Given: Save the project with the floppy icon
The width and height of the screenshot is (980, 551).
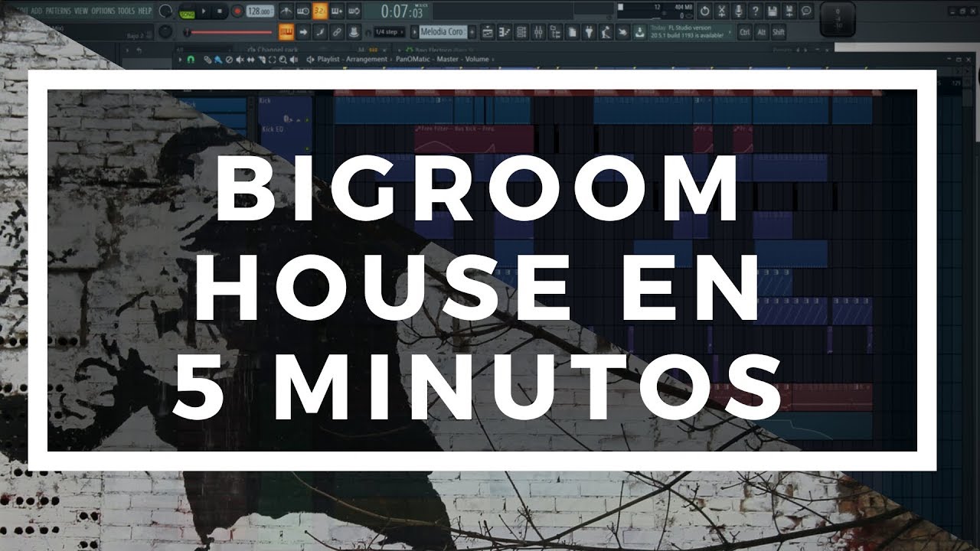Looking at the screenshot, I should (772, 11).
